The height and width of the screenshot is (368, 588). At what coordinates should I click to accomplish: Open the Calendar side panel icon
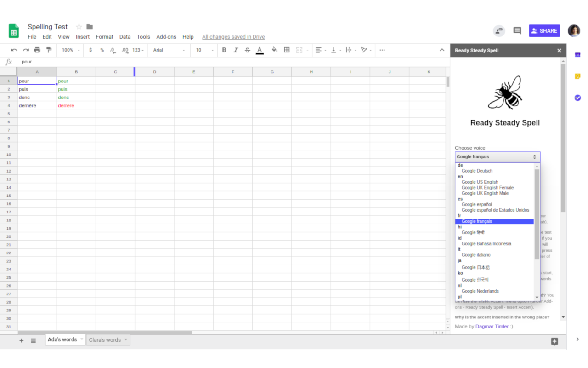click(x=577, y=55)
